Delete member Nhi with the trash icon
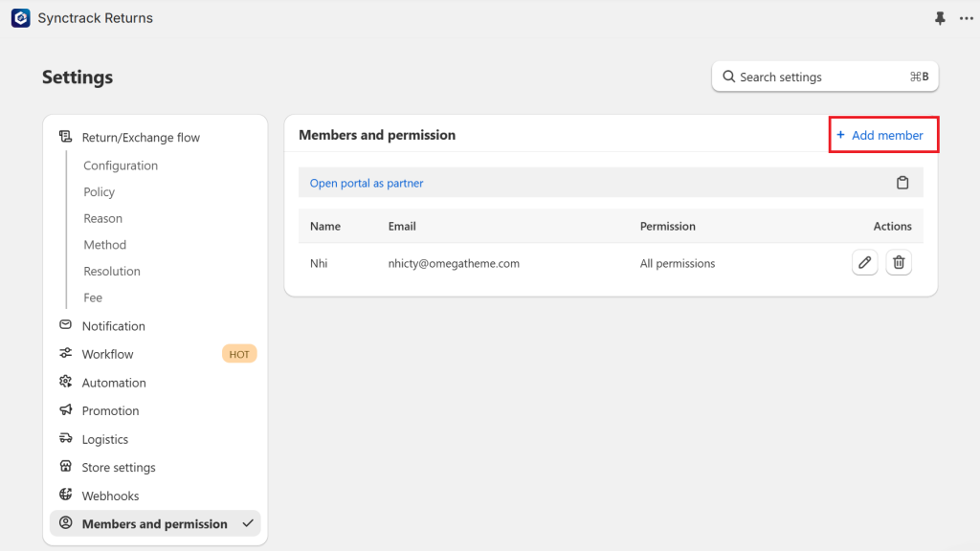The width and height of the screenshot is (980, 551). pos(898,263)
